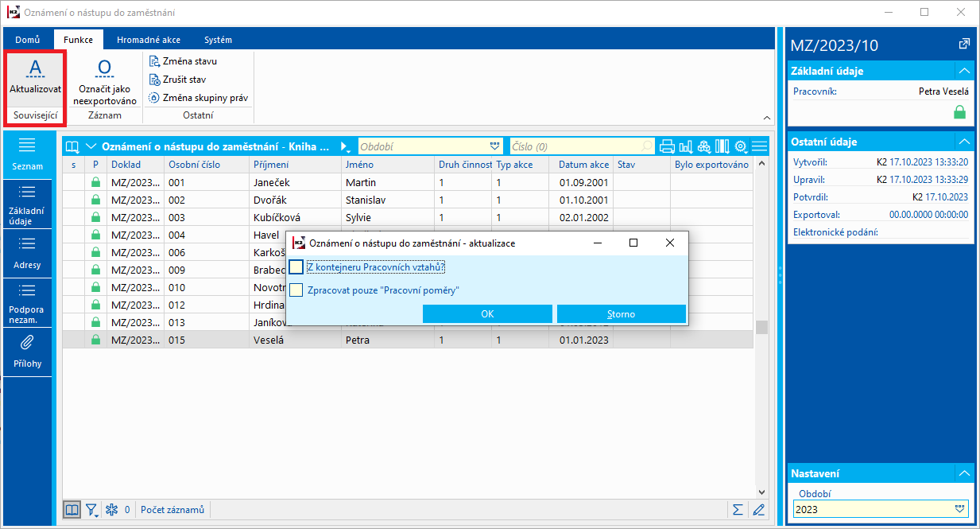Screen dimensions: 980x529
Task: Open Přílohy attachments page
Action: (x=27, y=352)
